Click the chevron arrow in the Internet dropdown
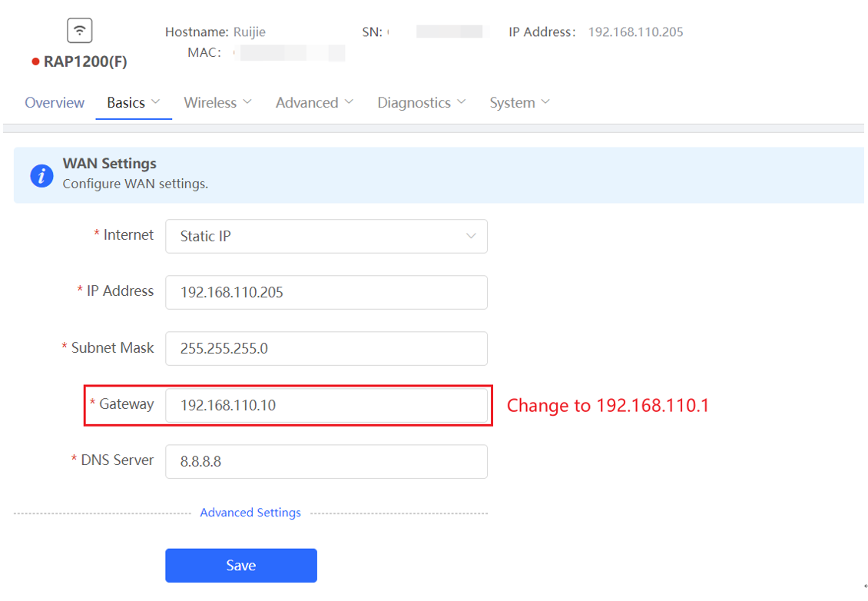The height and width of the screenshot is (601, 868). pyautogui.click(x=471, y=236)
